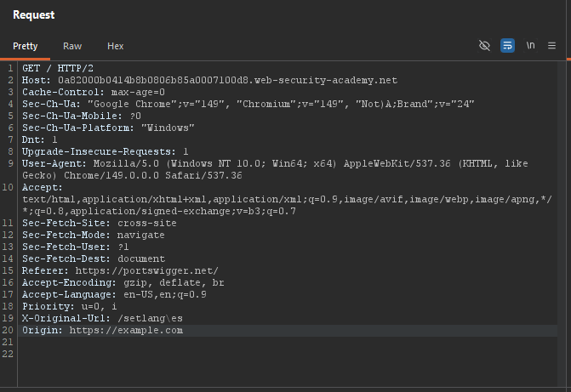Click the User-Agent: Mozilla/5.0 line
Viewport: 571px width, 392px height.
275,163
